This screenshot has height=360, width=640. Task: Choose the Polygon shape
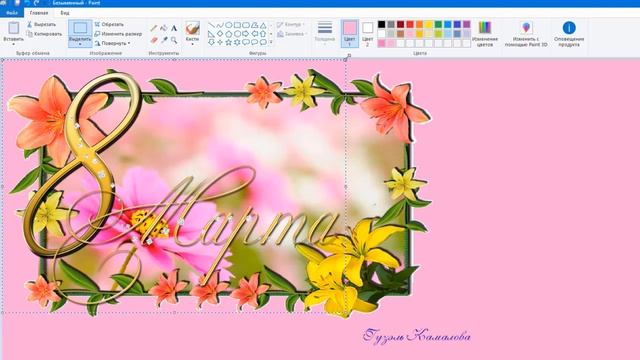pyautogui.click(x=254, y=25)
